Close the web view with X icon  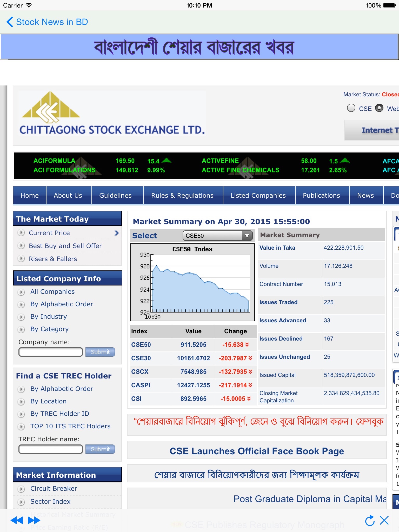pos(384,520)
